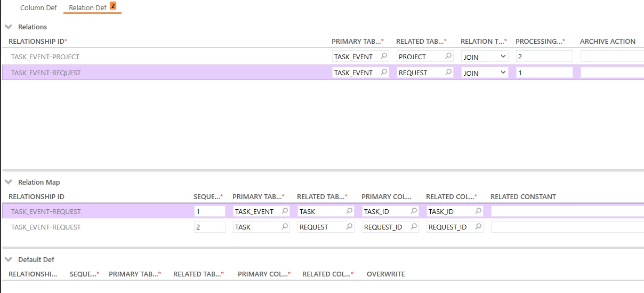Click sequence field of first Relation Map row
The width and height of the screenshot is (644, 293).
pyautogui.click(x=210, y=211)
